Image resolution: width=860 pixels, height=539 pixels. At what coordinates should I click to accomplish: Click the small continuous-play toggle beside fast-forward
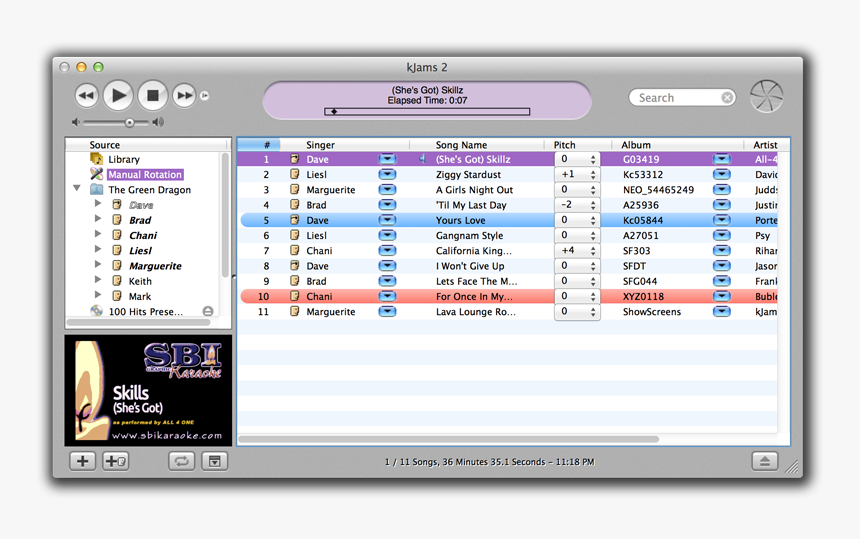[205, 95]
